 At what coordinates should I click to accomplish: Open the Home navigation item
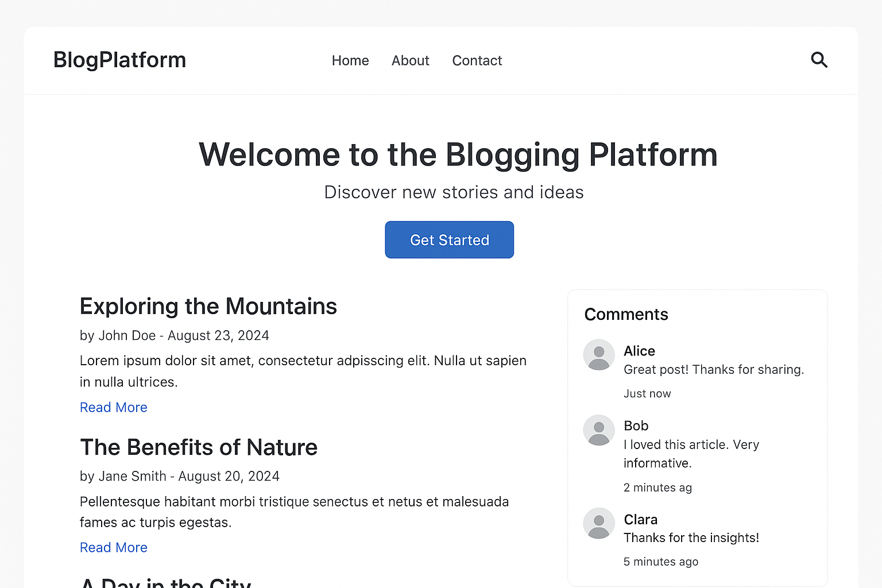350,61
